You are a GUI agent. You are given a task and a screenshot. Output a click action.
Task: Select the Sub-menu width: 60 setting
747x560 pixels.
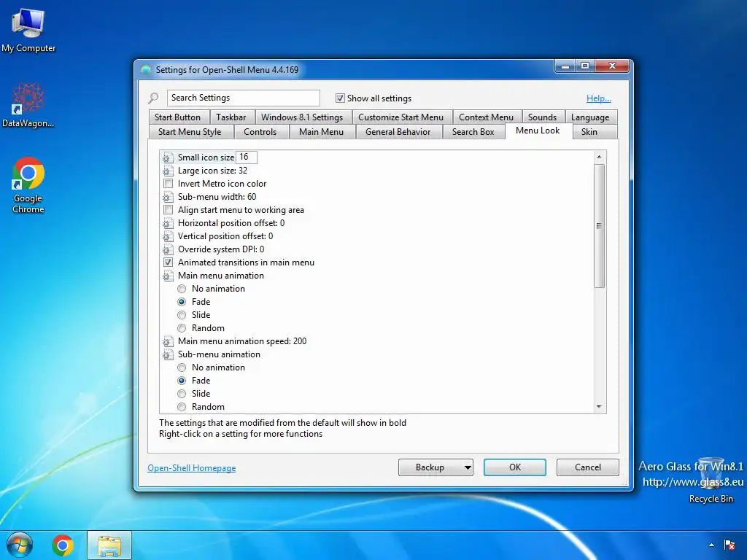point(217,197)
